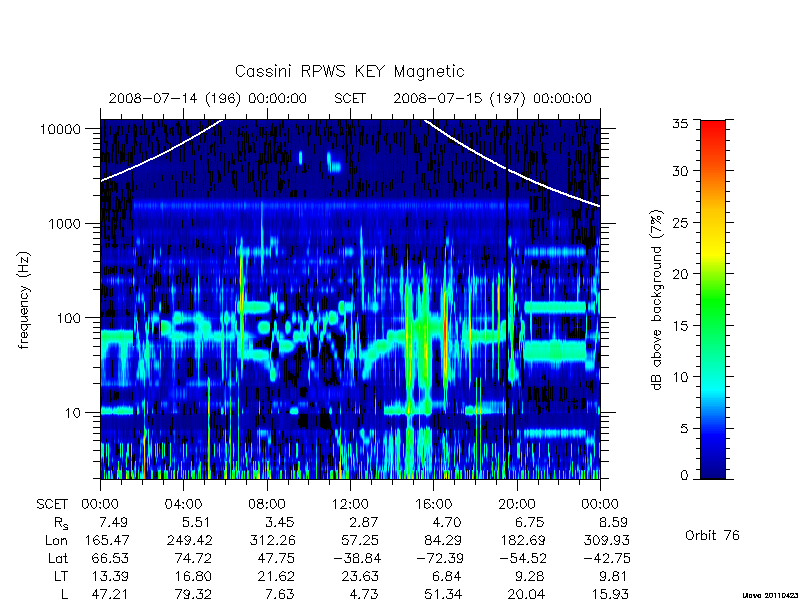Click the 'LT' row header
Image resolution: width=800 pixels, height=600 pixels.
point(60,577)
